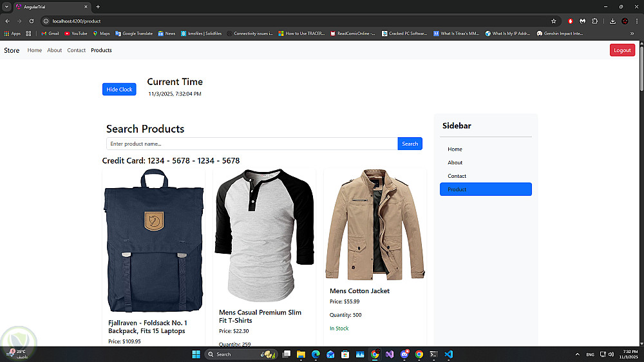
Task: Select the address bar URL
Action: pyautogui.click(x=77, y=21)
